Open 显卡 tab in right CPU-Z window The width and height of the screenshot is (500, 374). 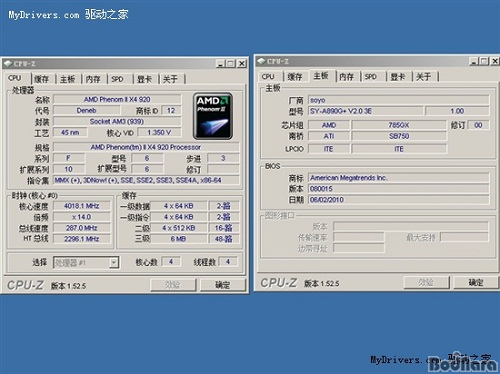398,77
